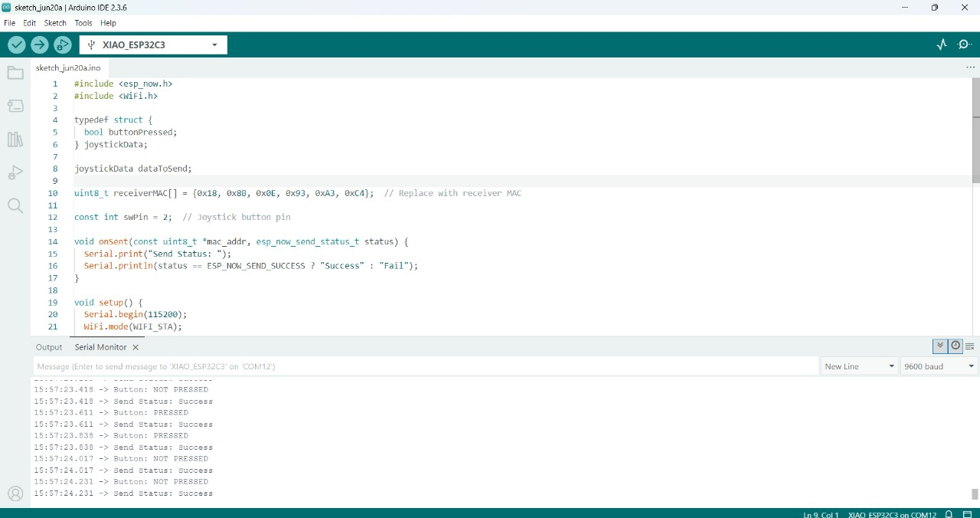Open the Edit menu
Screen dimensions: 980x518
coord(29,23)
